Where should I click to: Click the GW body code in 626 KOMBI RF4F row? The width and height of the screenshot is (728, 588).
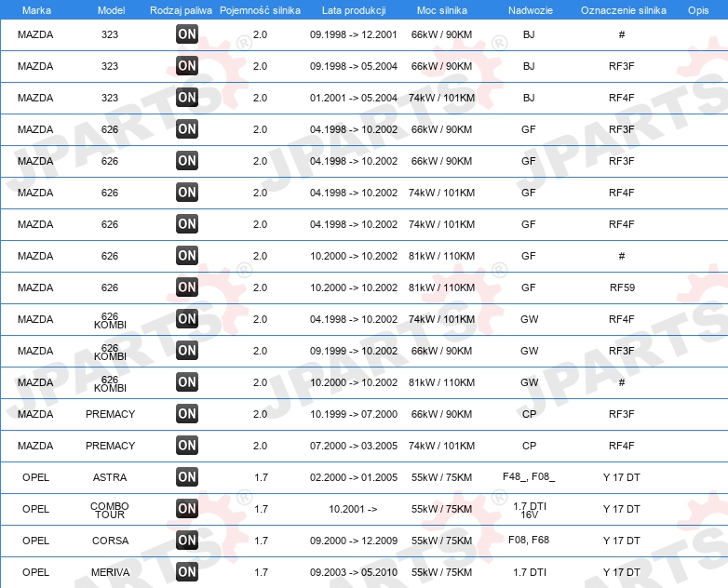530,319
